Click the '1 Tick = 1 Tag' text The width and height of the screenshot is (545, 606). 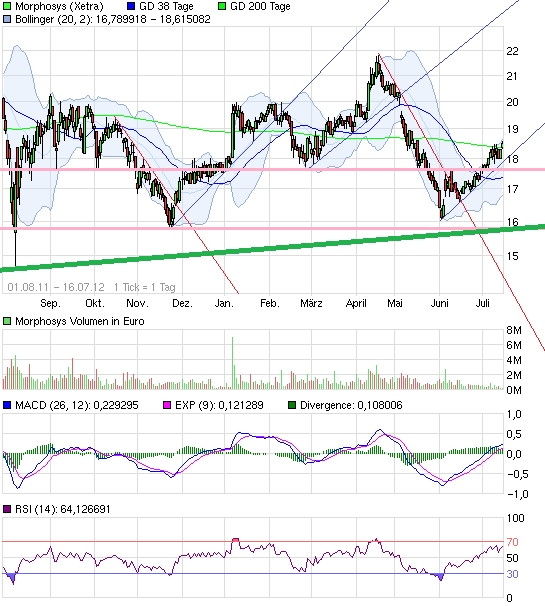click(x=145, y=287)
